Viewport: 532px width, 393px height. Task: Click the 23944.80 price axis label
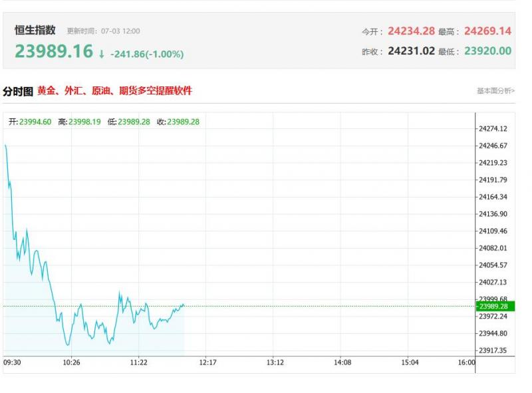click(x=493, y=333)
